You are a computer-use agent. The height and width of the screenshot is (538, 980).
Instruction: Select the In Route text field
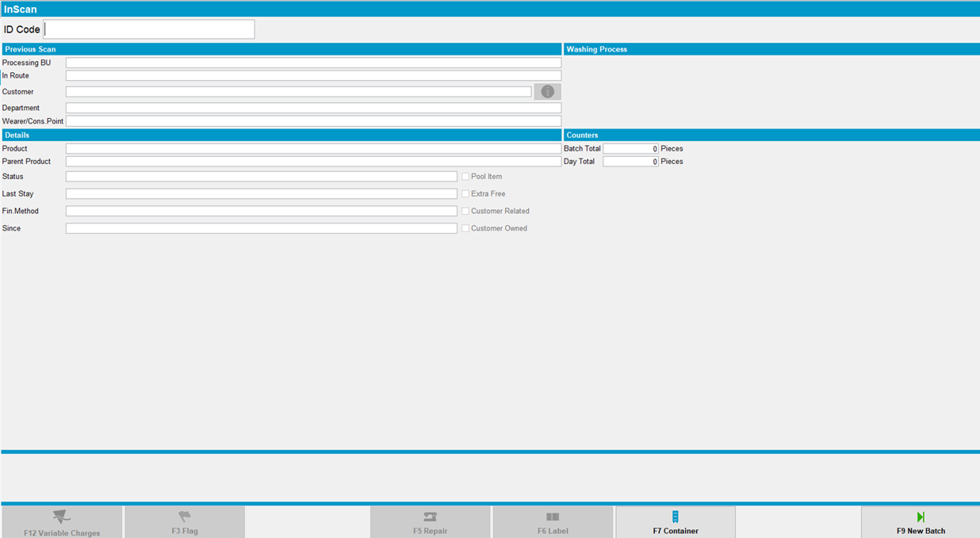click(x=313, y=76)
